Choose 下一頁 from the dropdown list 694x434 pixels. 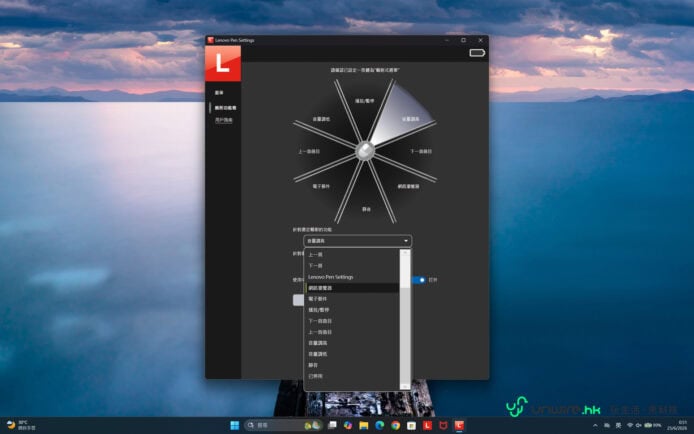351,265
